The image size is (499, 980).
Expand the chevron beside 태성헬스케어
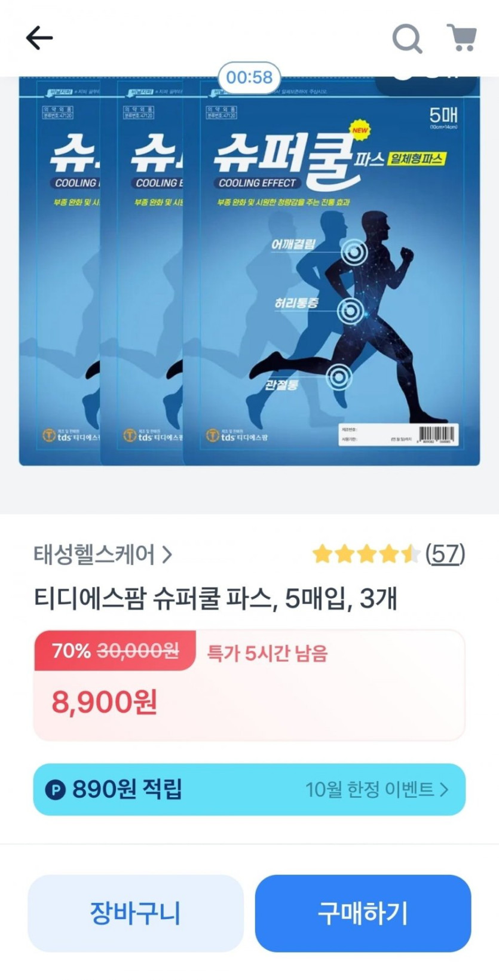tap(167, 555)
